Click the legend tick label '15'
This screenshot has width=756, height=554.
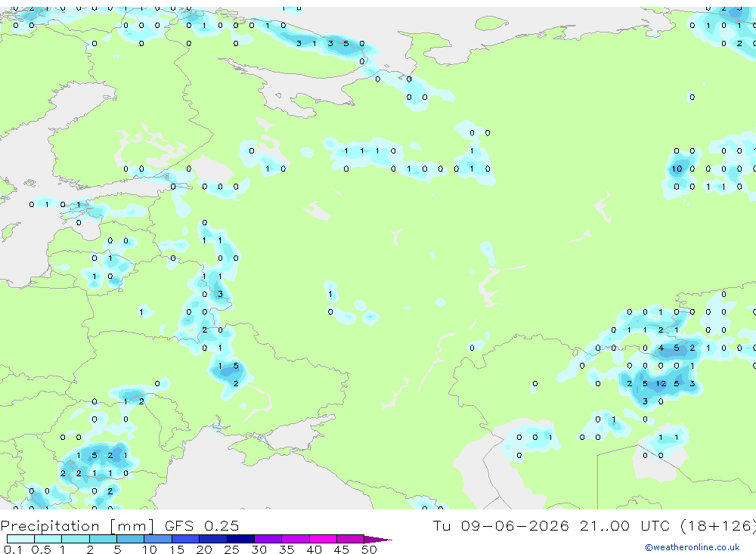(176, 549)
